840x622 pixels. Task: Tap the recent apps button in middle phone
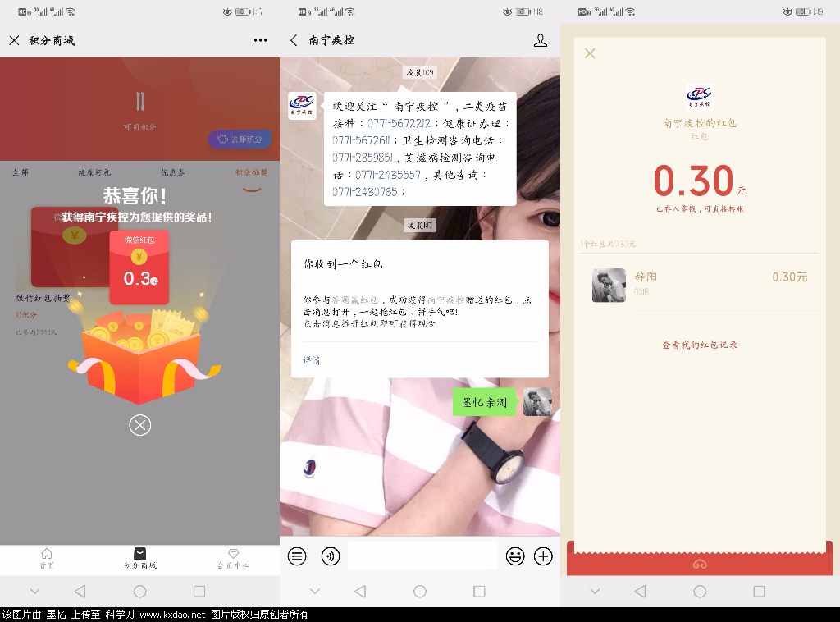point(479,591)
